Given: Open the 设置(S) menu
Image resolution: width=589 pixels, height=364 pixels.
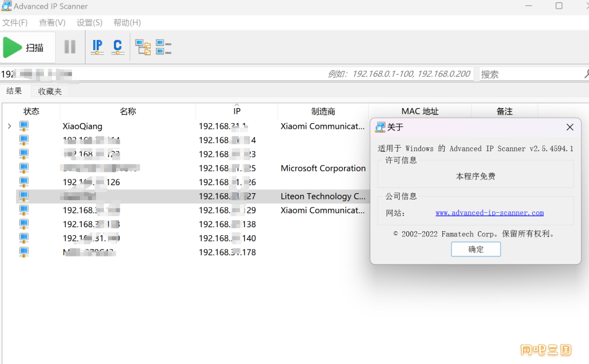Looking at the screenshot, I should 89,22.
